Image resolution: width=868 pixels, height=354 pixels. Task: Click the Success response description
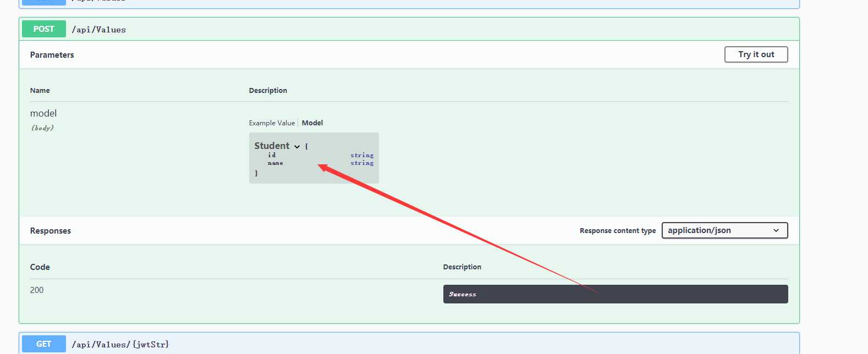coord(463,295)
